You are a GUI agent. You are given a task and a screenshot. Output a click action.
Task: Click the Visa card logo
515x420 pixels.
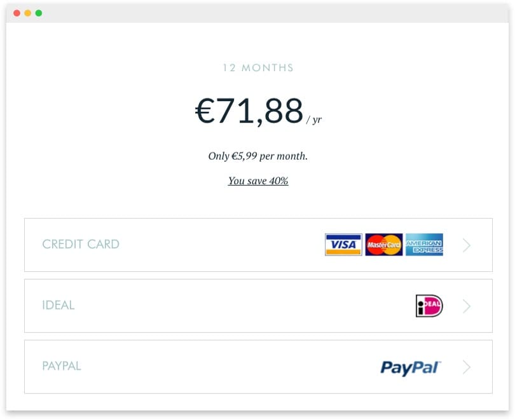tap(343, 245)
